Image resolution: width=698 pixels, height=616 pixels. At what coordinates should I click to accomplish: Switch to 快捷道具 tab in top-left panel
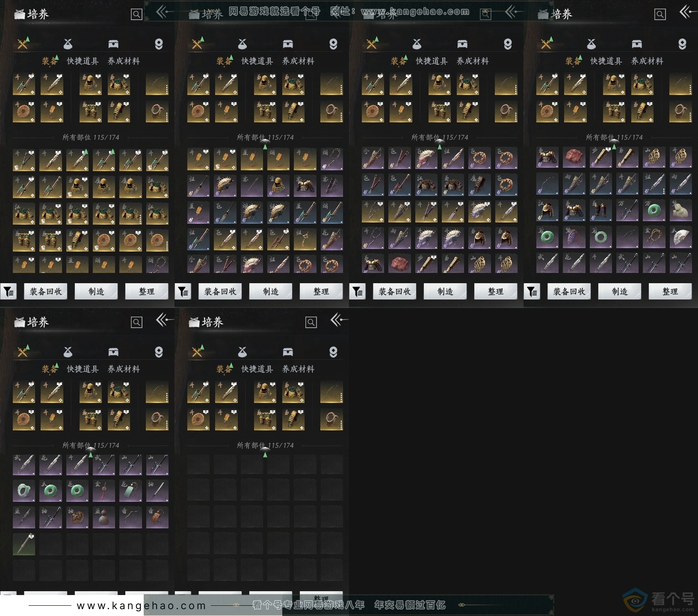coord(83,61)
